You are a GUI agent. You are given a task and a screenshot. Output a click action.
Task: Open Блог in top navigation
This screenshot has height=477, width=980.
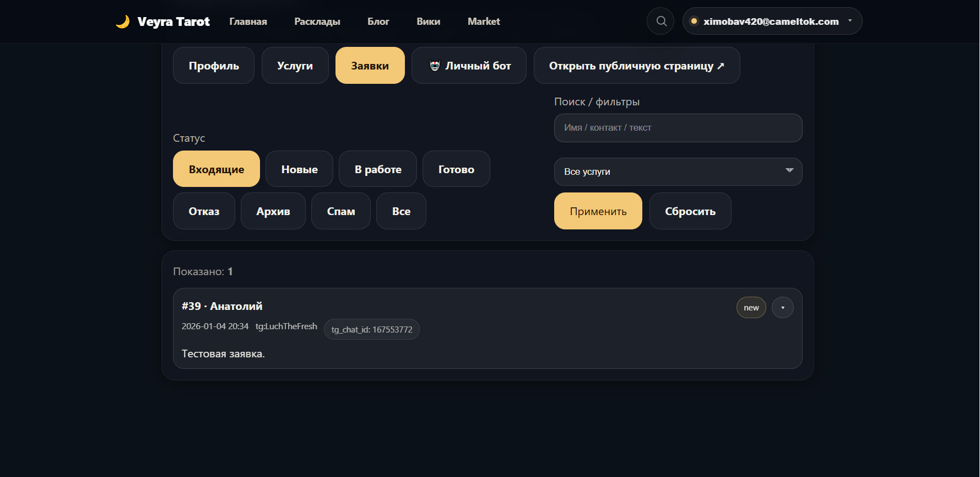(x=378, y=22)
